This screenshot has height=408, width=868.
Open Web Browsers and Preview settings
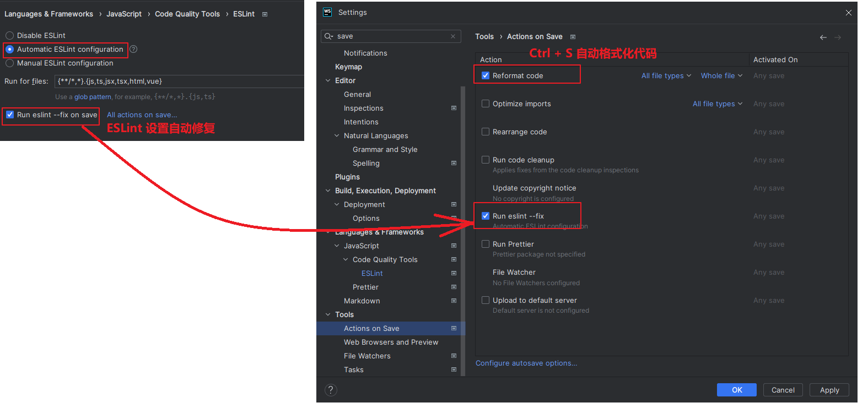tap(391, 342)
